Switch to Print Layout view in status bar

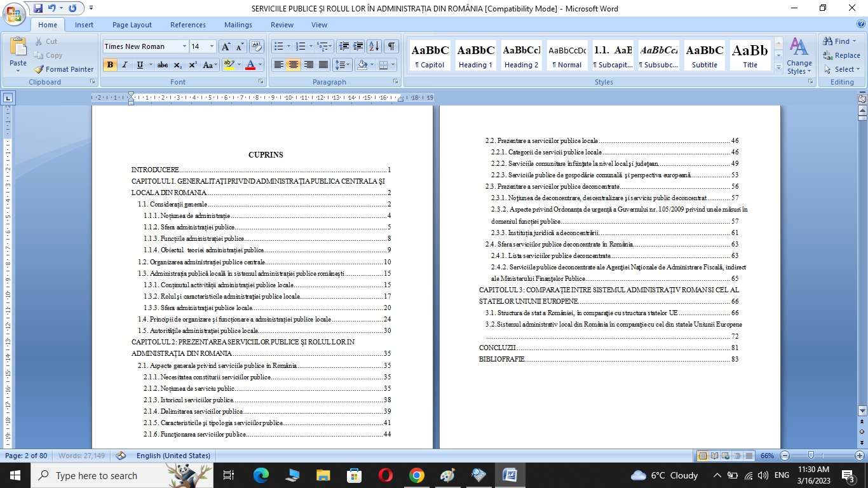pyautogui.click(x=703, y=456)
